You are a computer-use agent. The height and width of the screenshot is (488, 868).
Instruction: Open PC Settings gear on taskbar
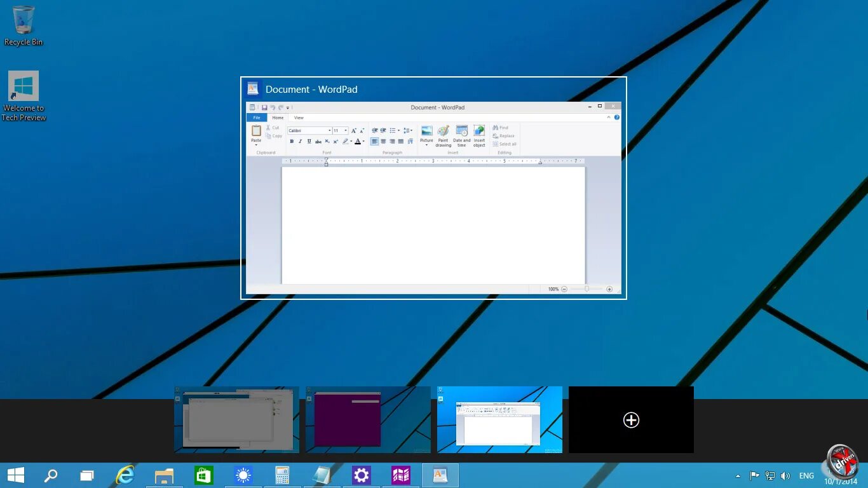pos(361,475)
